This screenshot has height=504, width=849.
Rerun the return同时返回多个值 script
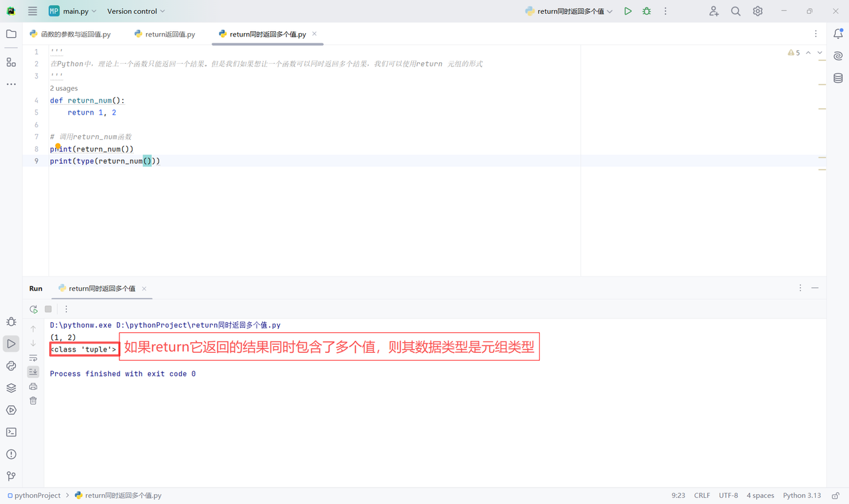(x=33, y=309)
